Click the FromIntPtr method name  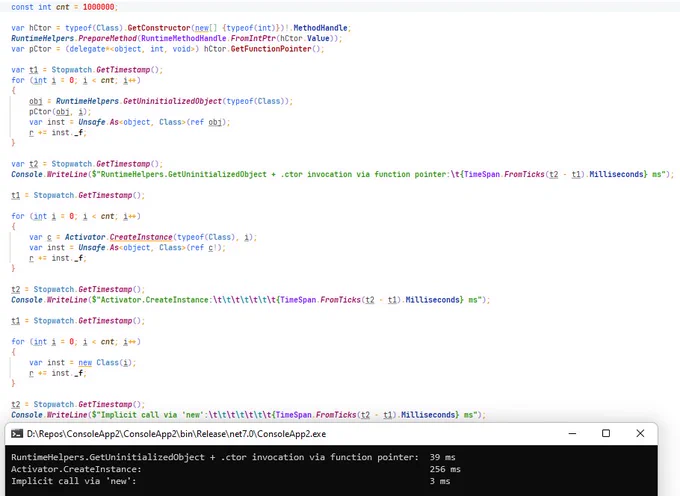[253, 38]
